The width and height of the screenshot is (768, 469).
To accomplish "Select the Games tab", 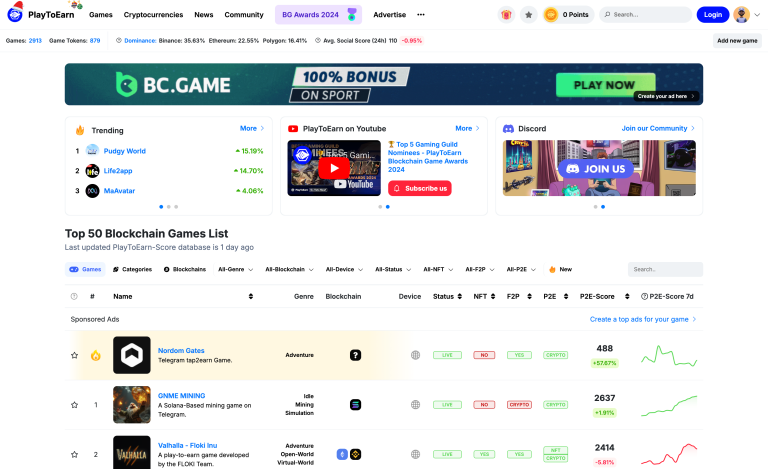I will [85, 269].
